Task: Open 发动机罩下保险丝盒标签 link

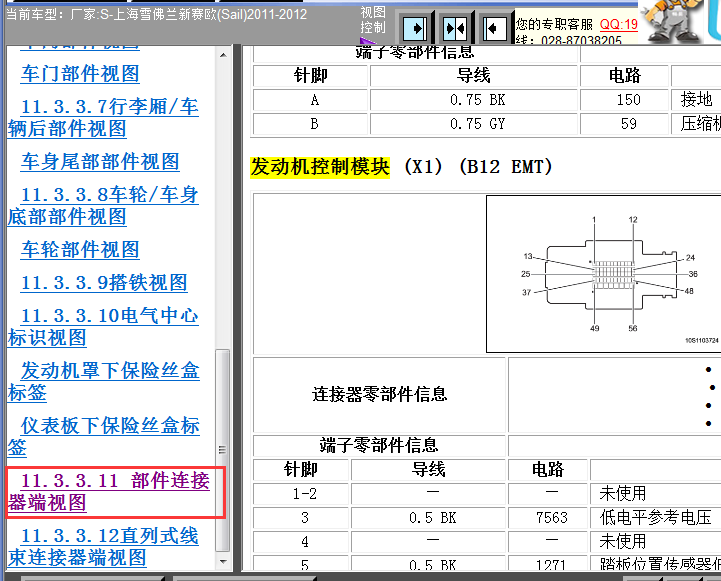Action: (103, 382)
